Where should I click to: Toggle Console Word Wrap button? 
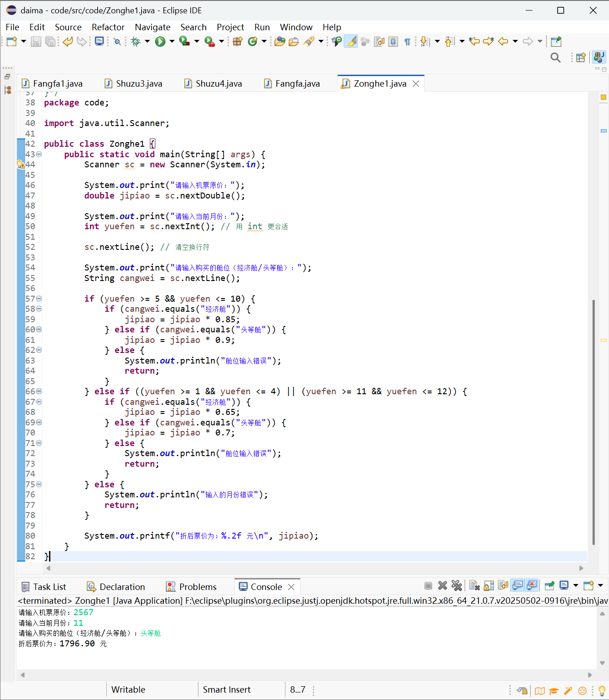pos(503,585)
